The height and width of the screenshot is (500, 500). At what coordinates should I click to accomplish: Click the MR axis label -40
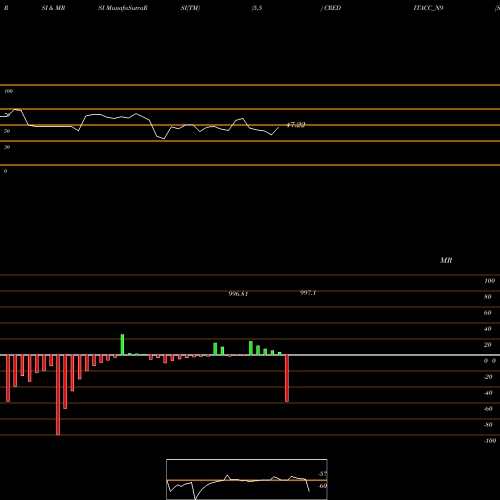point(488,393)
